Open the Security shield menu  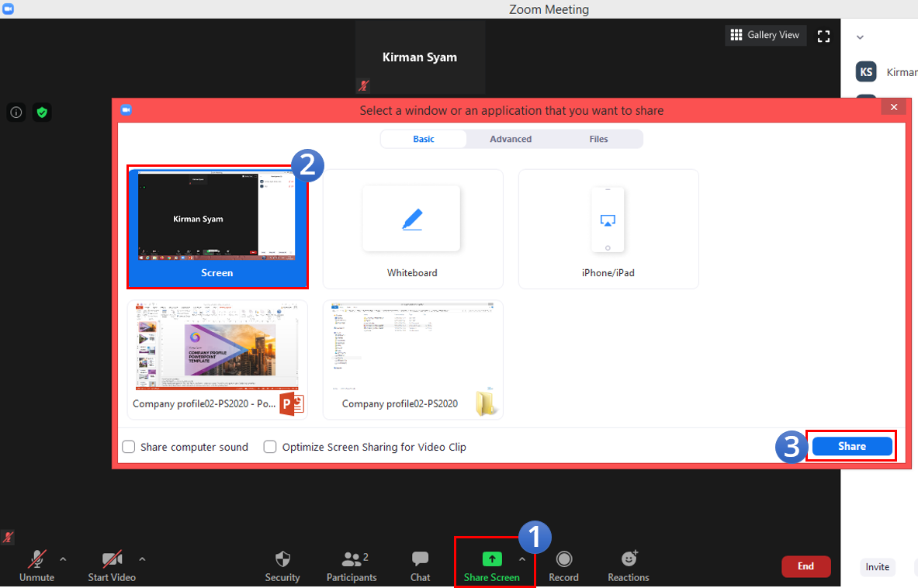(x=282, y=566)
